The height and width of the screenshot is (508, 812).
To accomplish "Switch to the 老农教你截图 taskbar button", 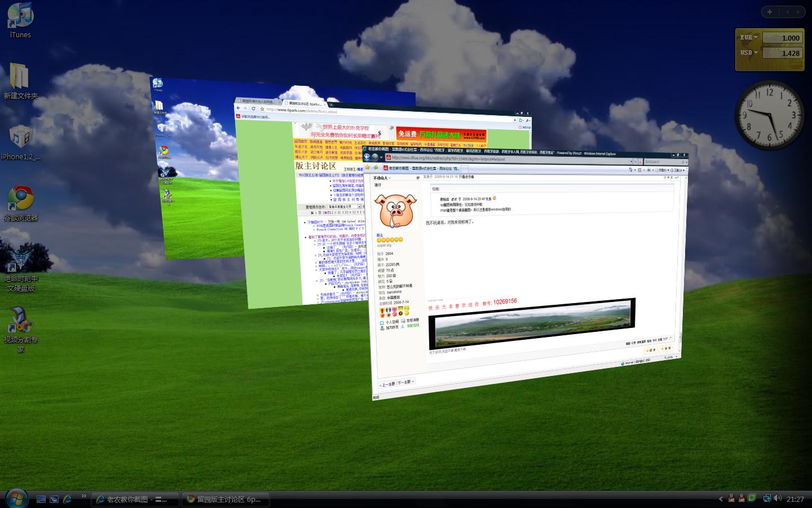I will click(x=135, y=499).
